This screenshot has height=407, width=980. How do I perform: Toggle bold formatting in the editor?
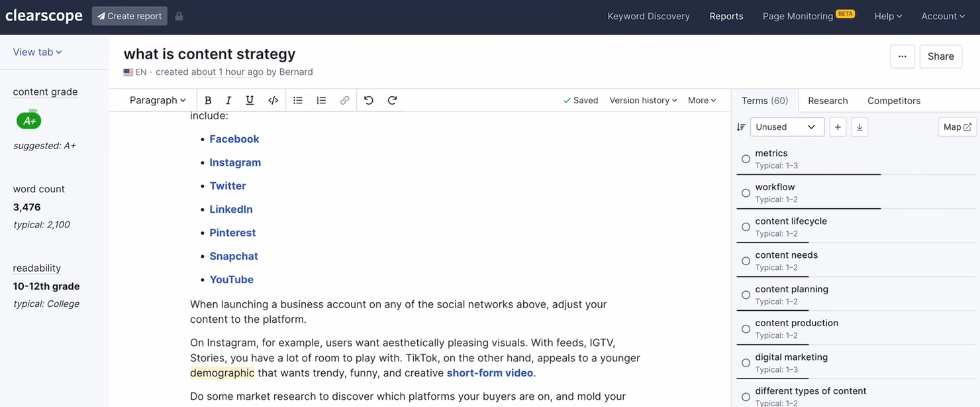208,100
